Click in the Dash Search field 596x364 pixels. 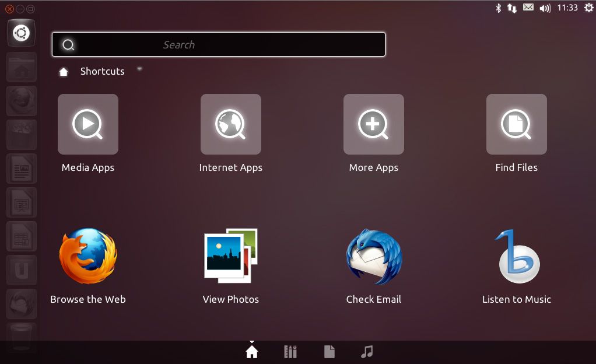coord(219,44)
